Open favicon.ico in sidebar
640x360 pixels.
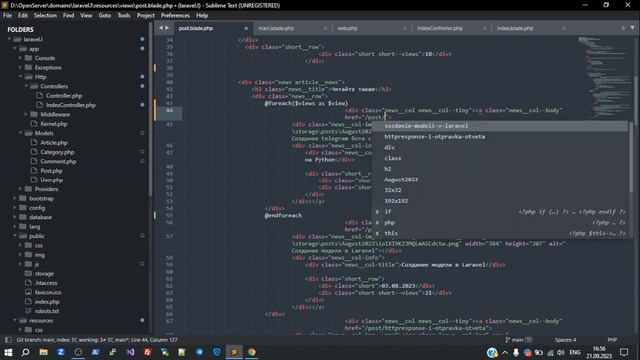(48, 292)
